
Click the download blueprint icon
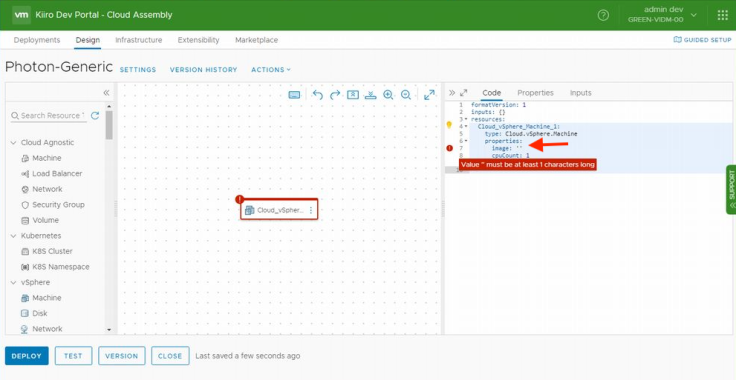(371, 95)
